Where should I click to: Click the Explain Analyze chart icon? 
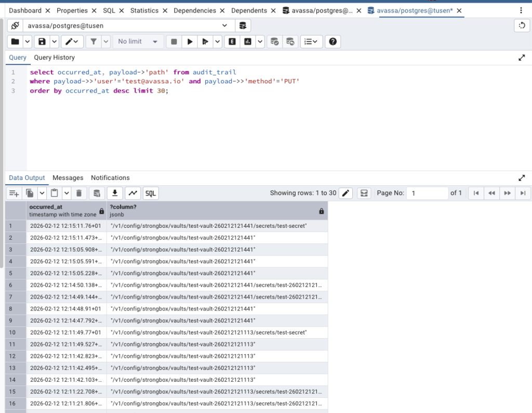click(x=248, y=42)
